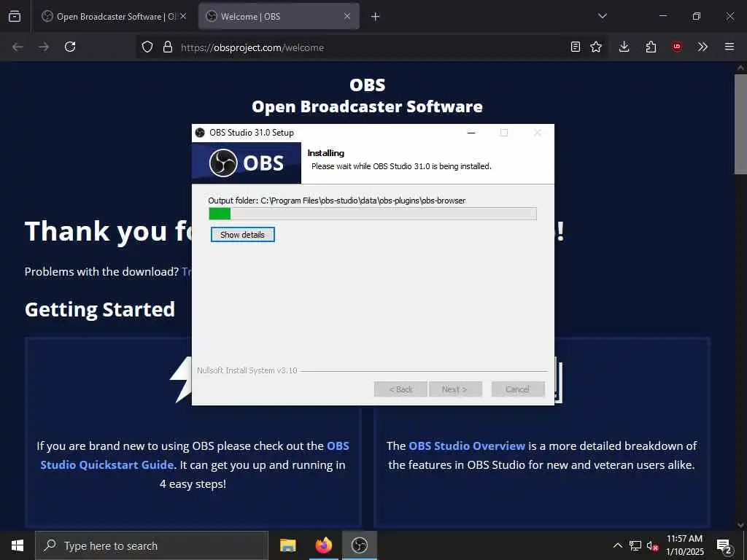The height and width of the screenshot is (560, 747).
Task: Click the page vertical scrollbar thumb
Action: [740, 124]
